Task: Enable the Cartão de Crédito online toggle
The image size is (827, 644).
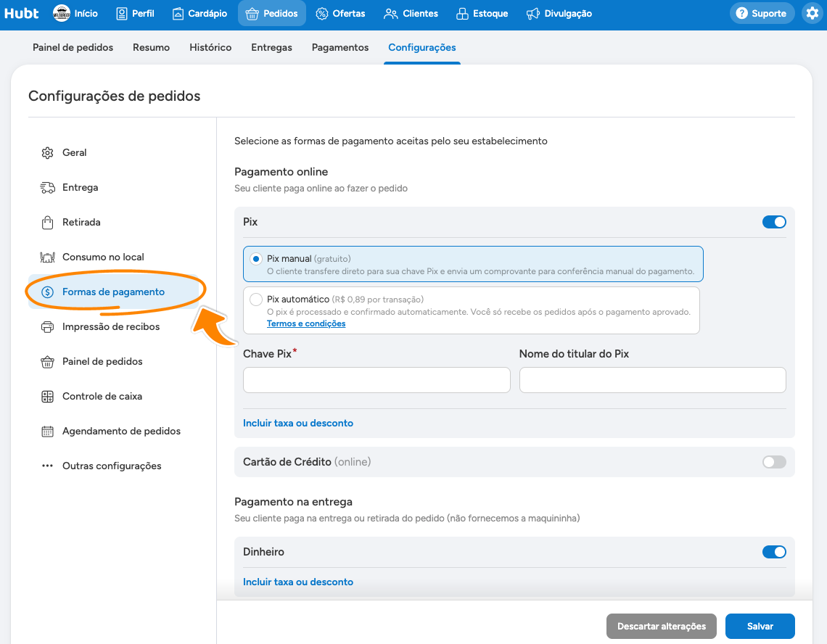Action: point(774,462)
